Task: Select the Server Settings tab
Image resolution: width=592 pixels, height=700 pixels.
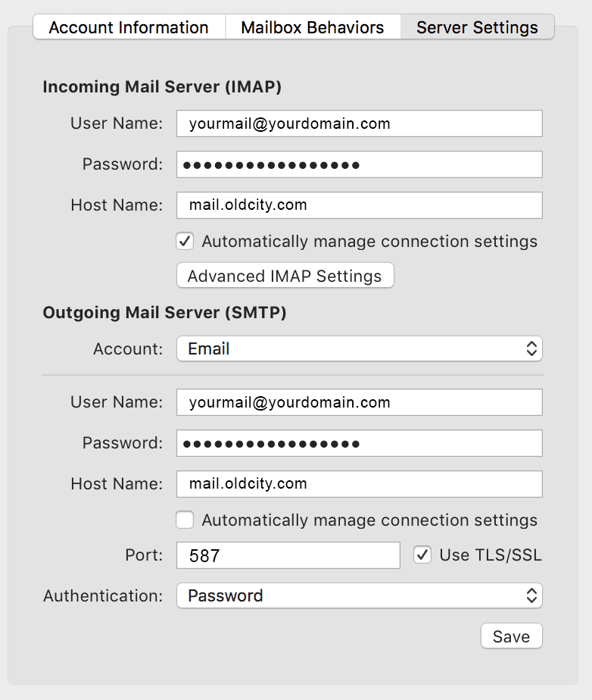Action: [x=477, y=28]
